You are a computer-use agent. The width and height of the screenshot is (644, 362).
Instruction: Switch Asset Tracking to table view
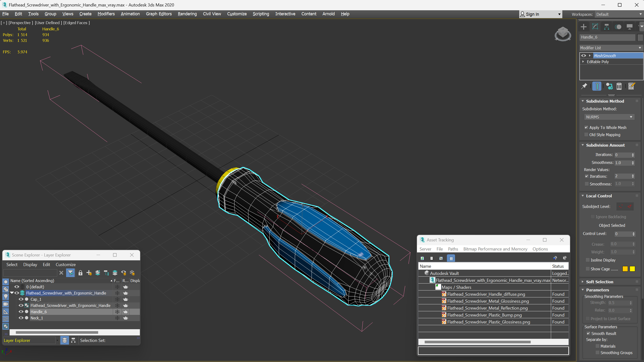[451, 258]
